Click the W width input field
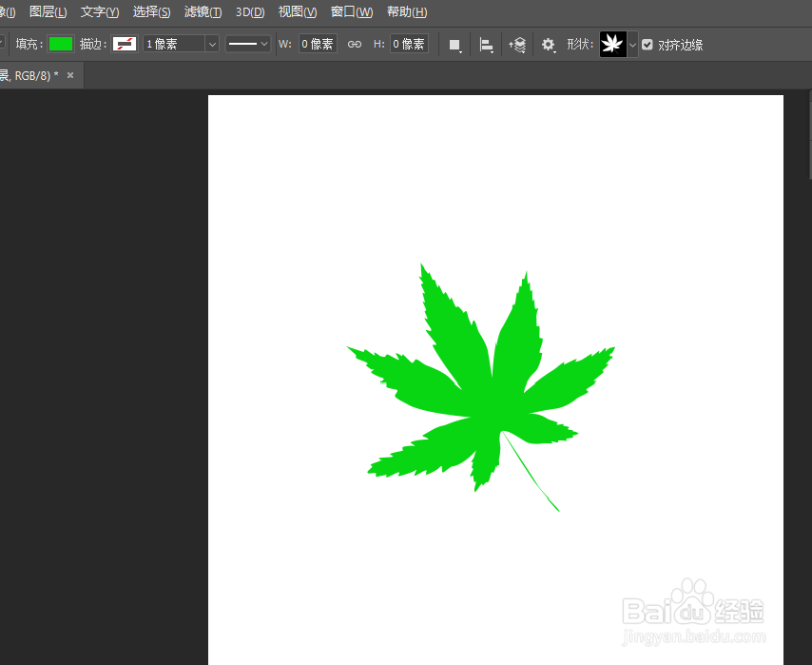 point(317,44)
